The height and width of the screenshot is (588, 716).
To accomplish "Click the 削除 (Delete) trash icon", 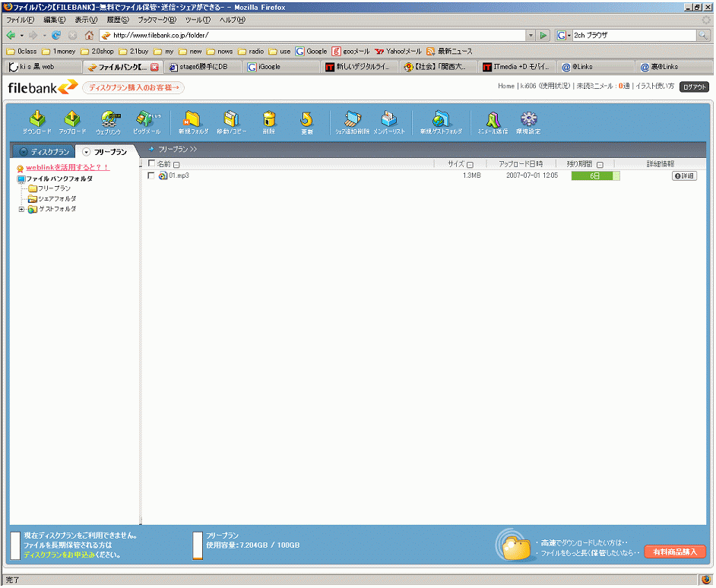I will coord(269,122).
